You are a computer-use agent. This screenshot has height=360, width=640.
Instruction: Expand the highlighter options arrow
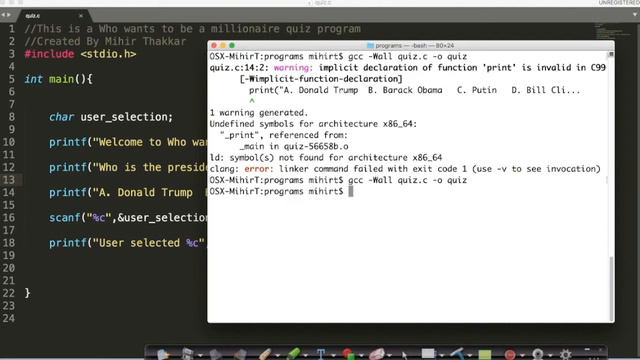tap(306, 356)
